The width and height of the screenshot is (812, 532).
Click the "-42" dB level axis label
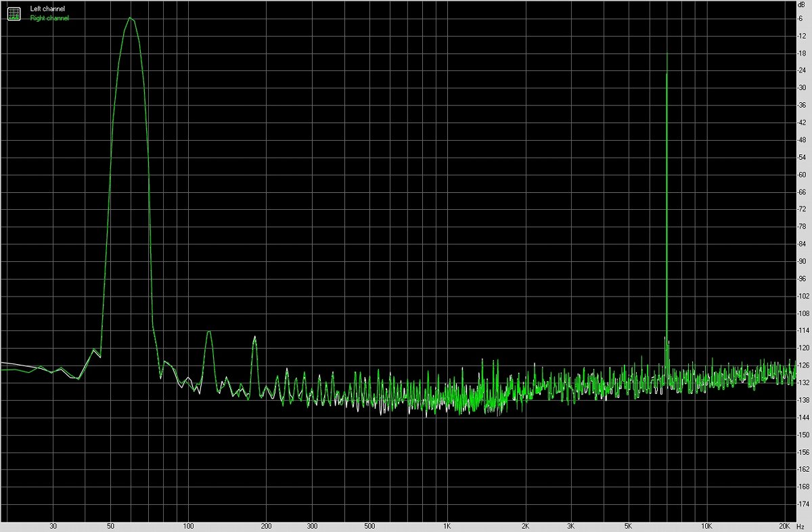[x=802, y=123]
